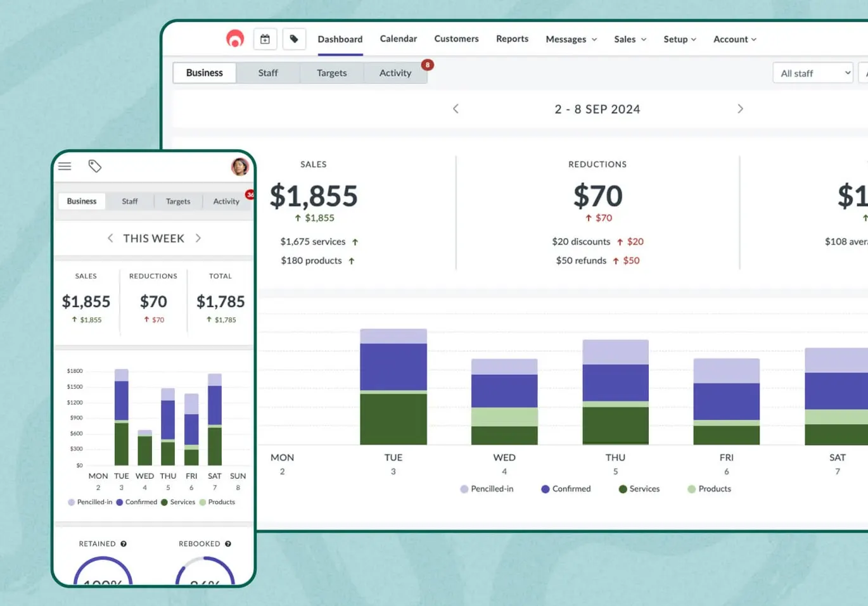Open the mobile hamburger menu
The image size is (868, 606).
(x=65, y=167)
